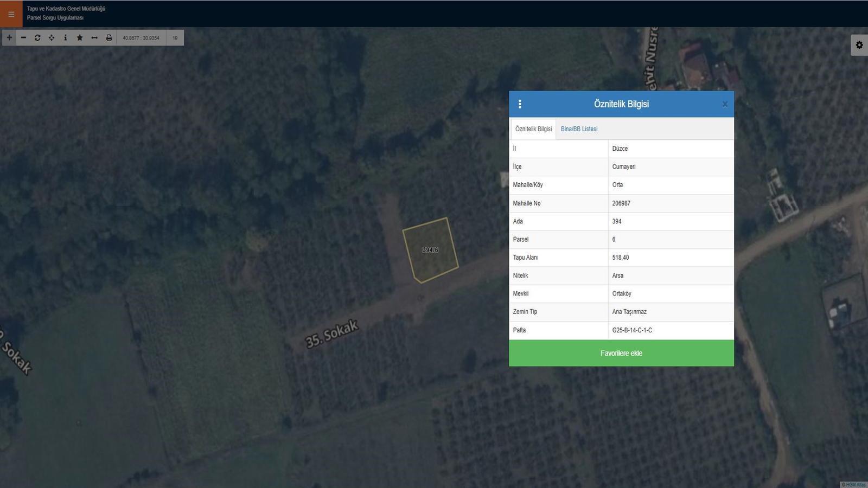Select the Öznitelik Bilgisi tab
Image resolution: width=868 pixels, height=488 pixels.
(x=533, y=129)
